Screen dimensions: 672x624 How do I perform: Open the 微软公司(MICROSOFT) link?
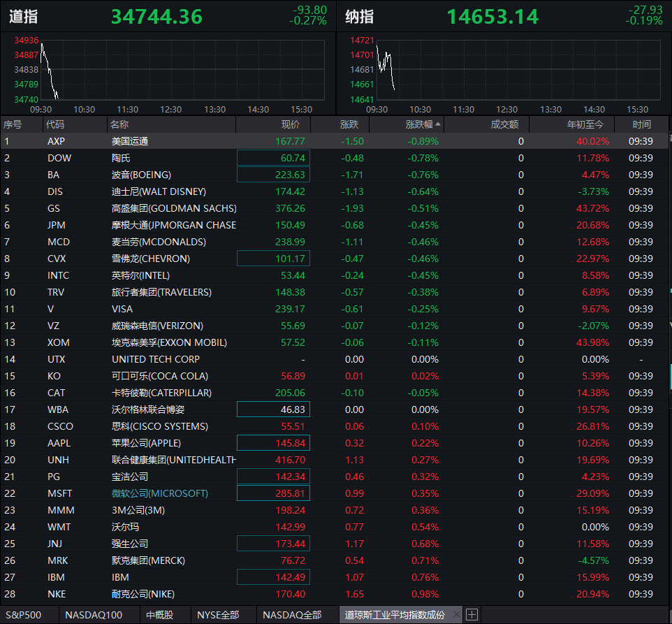click(160, 493)
